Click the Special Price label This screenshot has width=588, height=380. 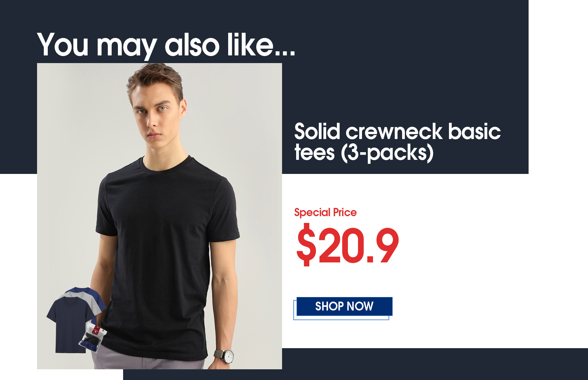click(x=325, y=213)
